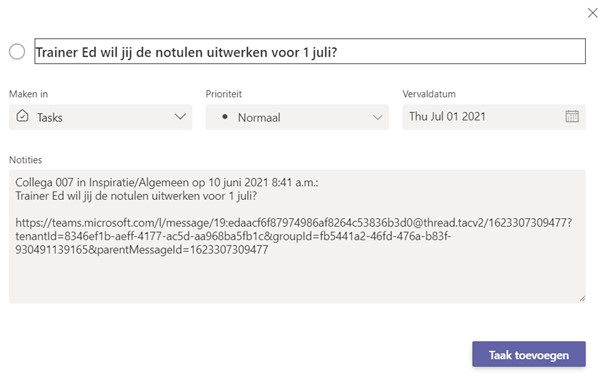Click the Prioriteit label
Screen dimensions: 605x379
click(x=224, y=94)
